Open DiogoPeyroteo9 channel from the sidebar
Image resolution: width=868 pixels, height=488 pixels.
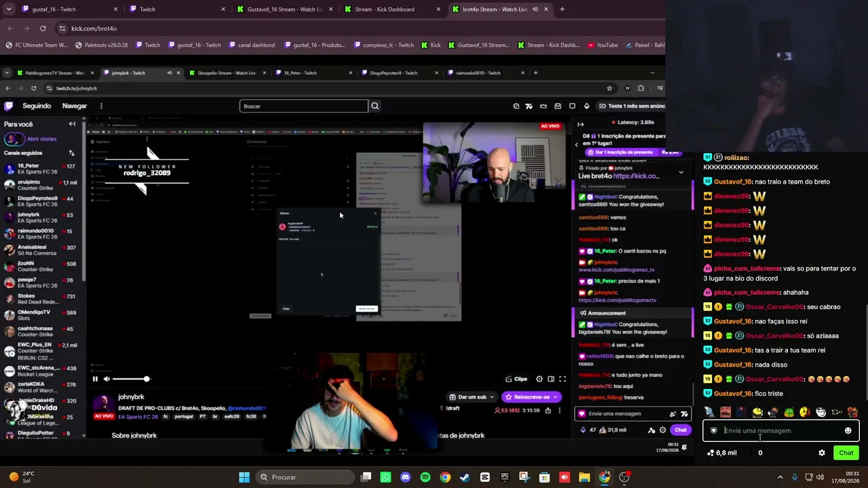pyautogui.click(x=41, y=201)
